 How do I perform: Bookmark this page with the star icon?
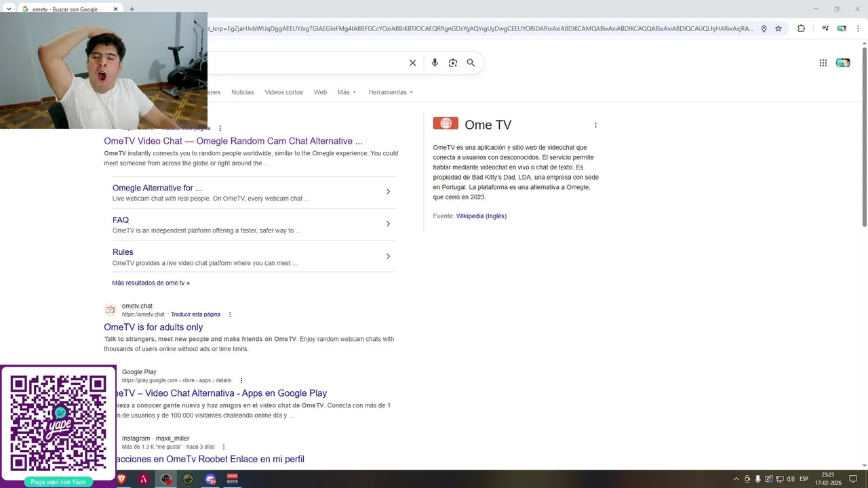(x=778, y=28)
